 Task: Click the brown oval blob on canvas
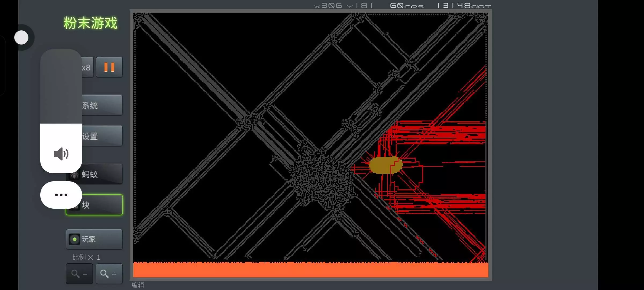coord(382,165)
